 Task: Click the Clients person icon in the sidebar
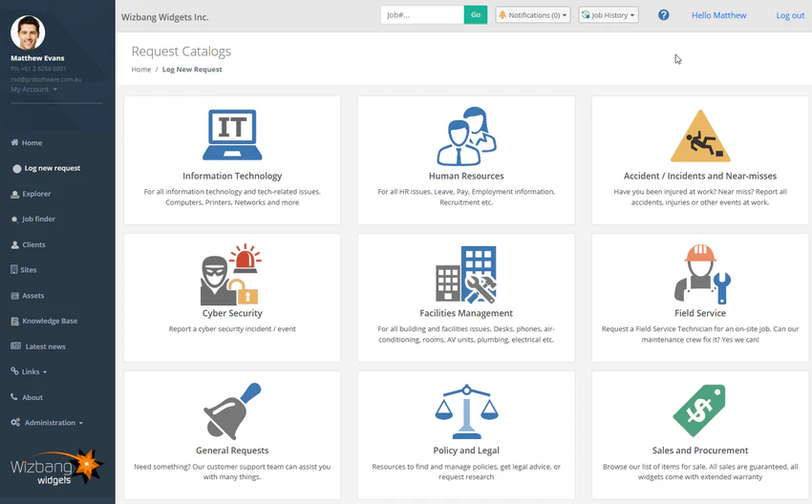(15, 244)
